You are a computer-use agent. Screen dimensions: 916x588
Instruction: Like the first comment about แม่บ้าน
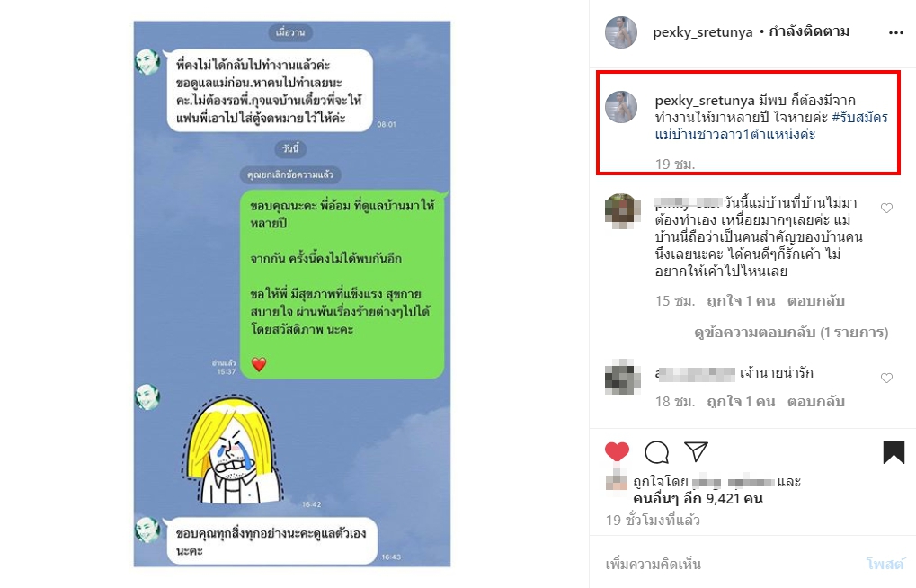point(887,208)
